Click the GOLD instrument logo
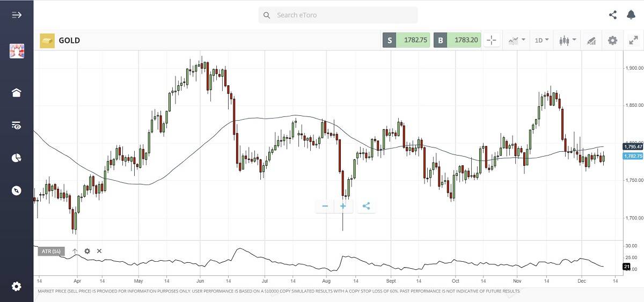This screenshot has height=302, width=644. point(47,40)
